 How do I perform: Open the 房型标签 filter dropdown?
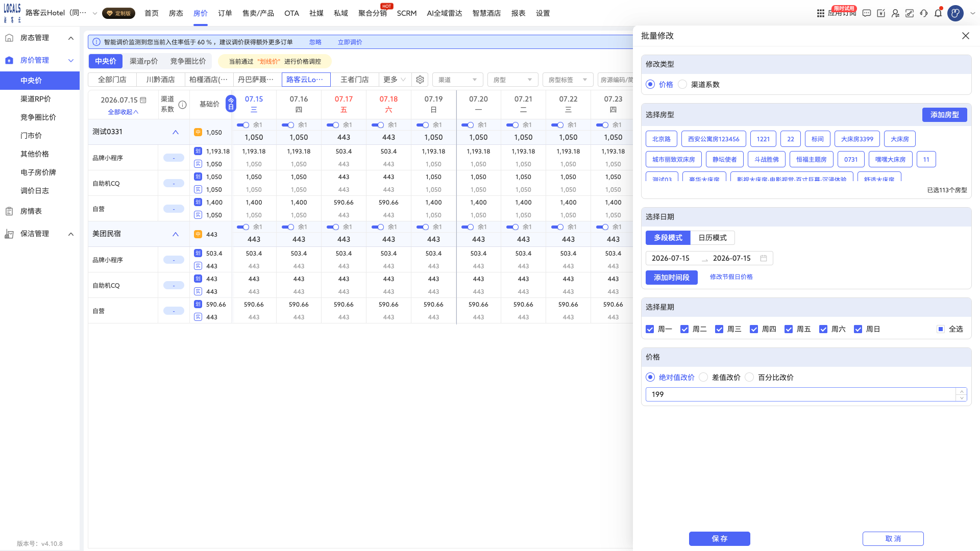click(568, 80)
